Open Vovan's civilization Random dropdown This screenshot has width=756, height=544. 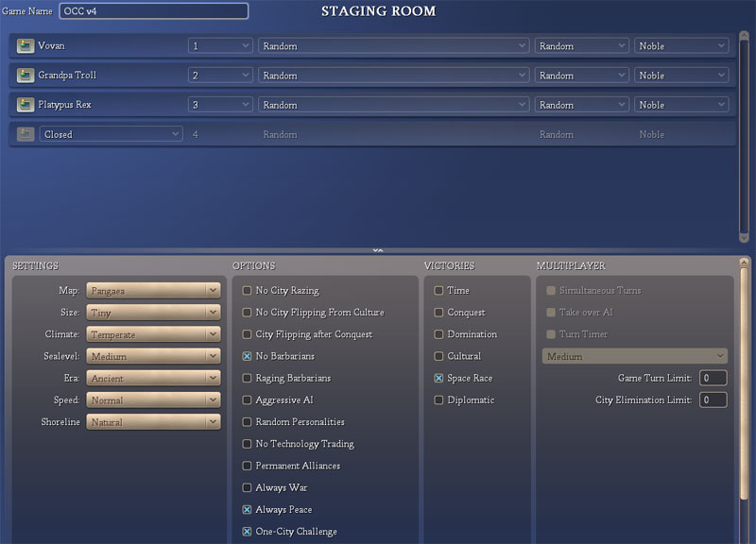point(393,45)
